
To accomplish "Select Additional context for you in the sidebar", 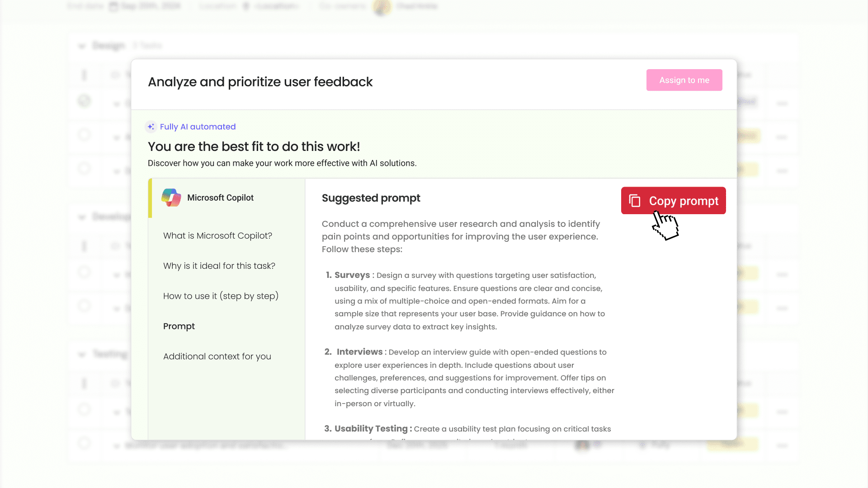I will 217,356.
